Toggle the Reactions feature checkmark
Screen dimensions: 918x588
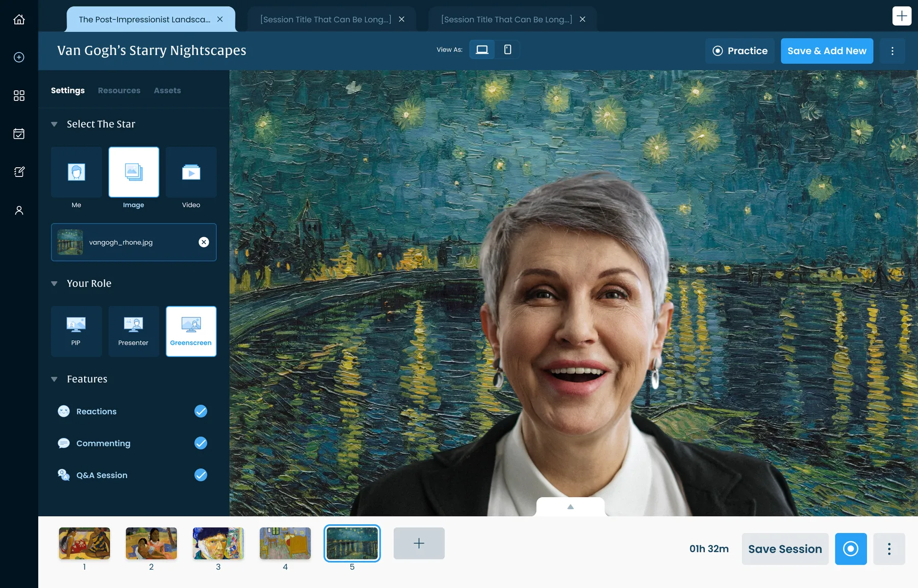201,411
